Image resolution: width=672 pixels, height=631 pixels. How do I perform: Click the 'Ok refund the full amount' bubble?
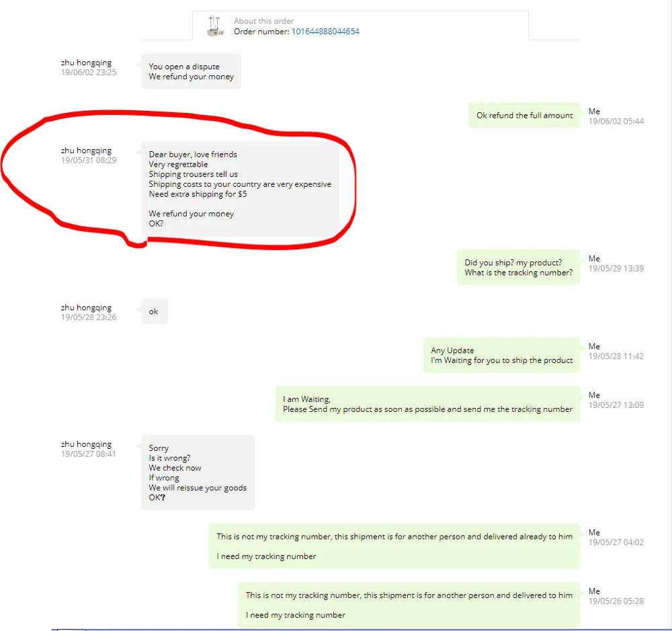click(524, 116)
